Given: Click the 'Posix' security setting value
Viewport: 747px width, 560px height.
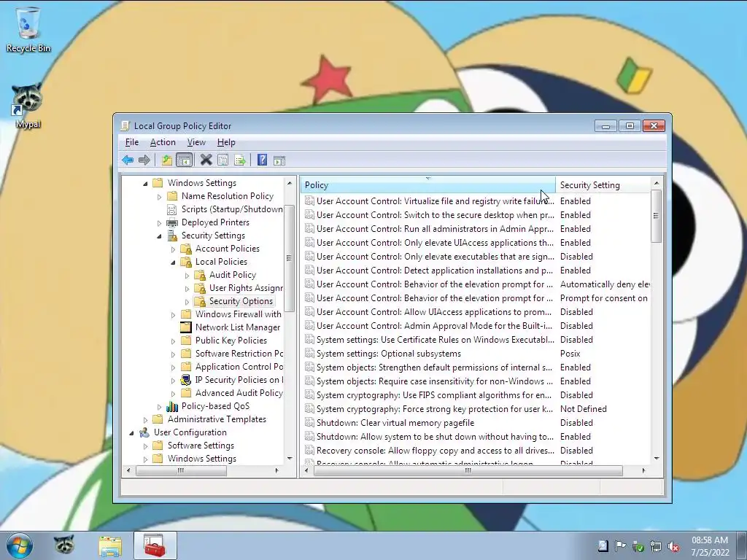Looking at the screenshot, I should [570, 354].
